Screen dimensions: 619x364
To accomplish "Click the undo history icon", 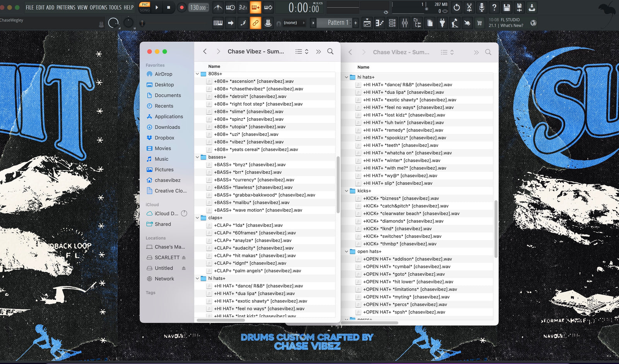I will tap(457, 7).
